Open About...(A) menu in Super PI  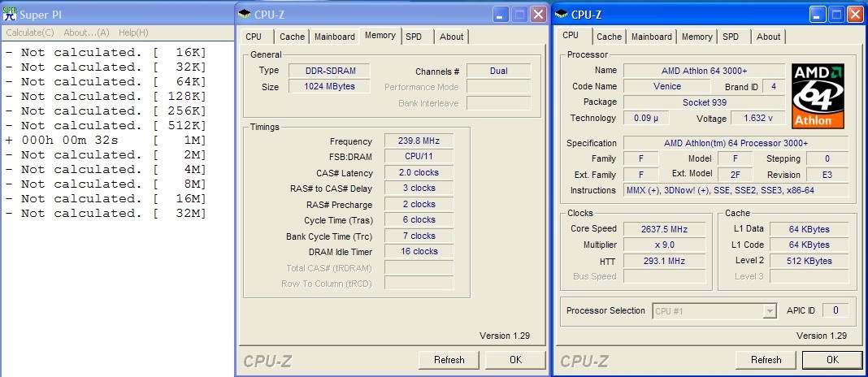coord(86,32)
